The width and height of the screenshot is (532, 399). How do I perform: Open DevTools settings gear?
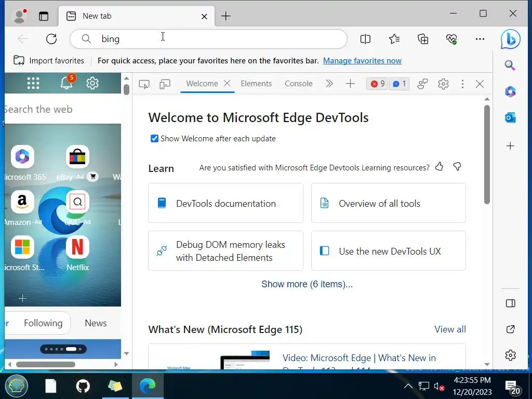tap(444, 84)
